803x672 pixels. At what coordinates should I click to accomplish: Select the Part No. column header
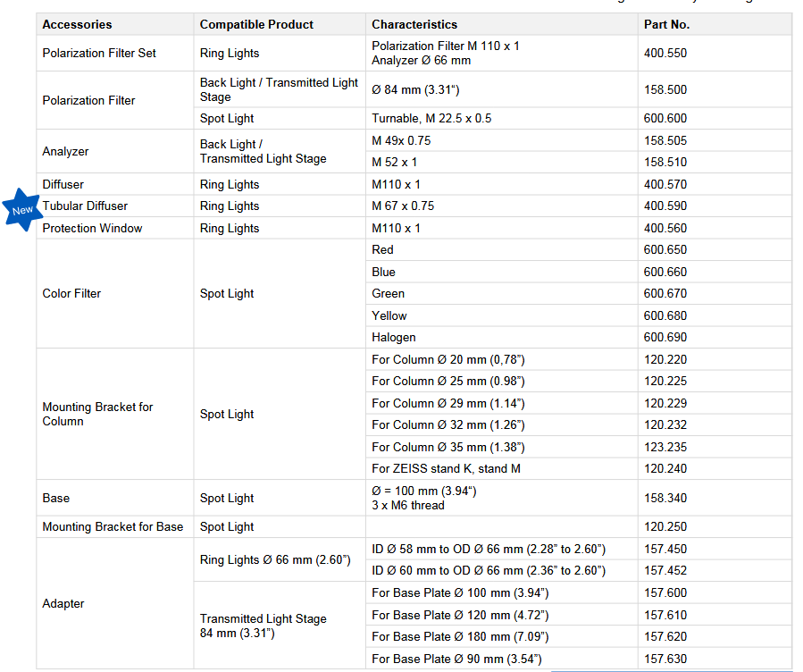pyautogui.click(x=666, y=24)
